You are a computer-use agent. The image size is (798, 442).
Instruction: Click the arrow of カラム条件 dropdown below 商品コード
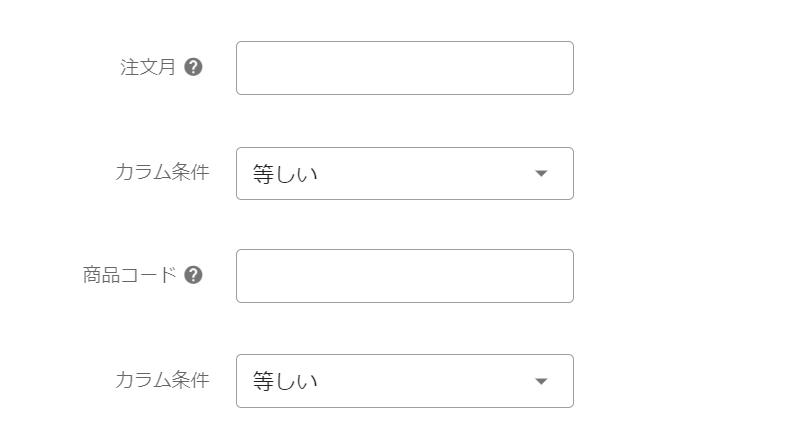pos(541,381)
